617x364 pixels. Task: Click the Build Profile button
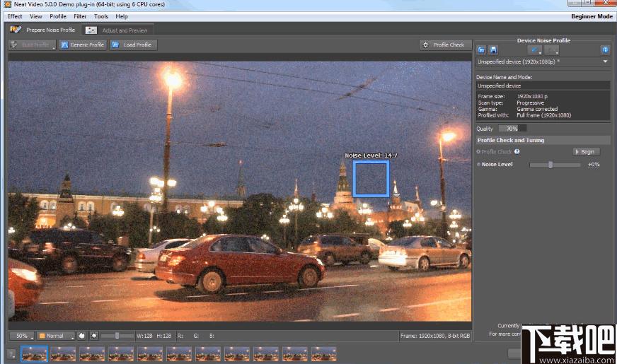[x=33, y=45]
